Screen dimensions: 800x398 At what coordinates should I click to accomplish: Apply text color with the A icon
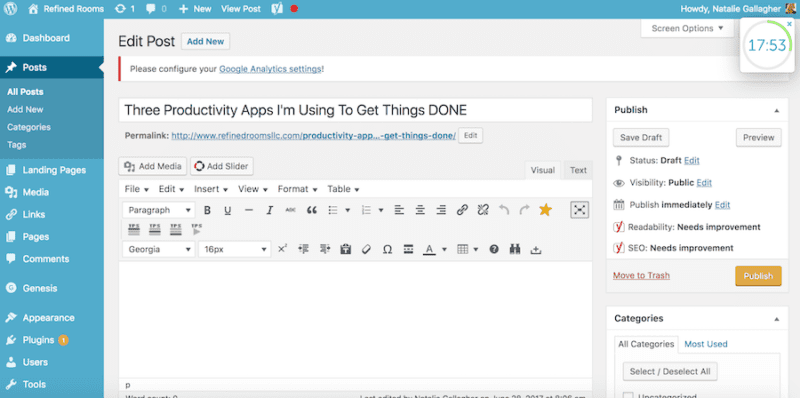430,249
